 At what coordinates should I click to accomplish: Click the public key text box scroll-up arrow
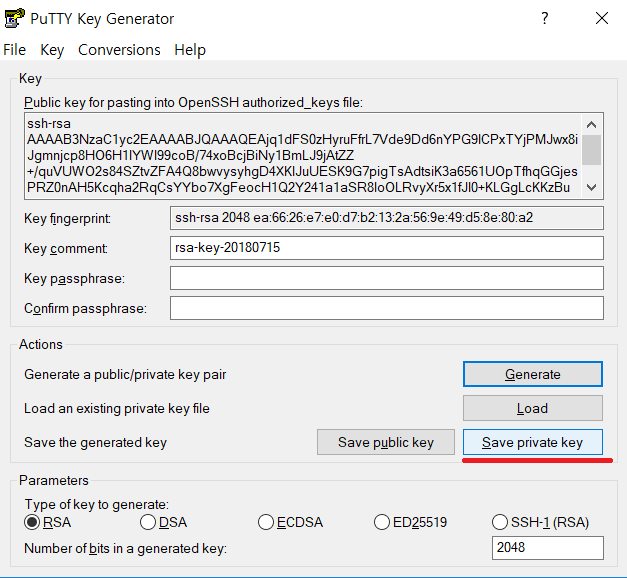[x=591, y=125]
